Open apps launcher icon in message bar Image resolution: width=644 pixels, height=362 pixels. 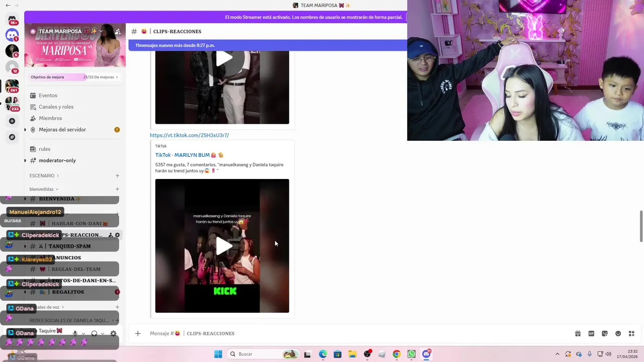point(631,333)
